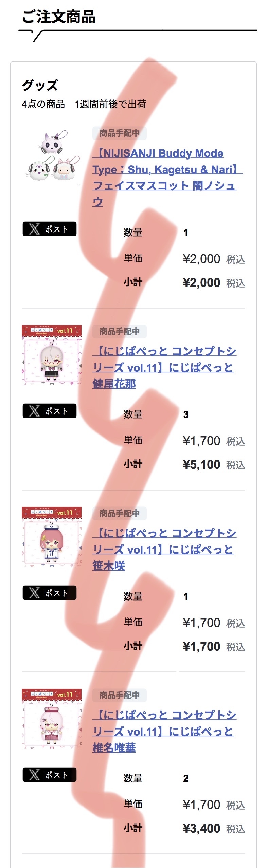This screenshot has height=868, width=267.
Task: Click the 商品手配中 badge on the first item
Action: coord(120,133)
